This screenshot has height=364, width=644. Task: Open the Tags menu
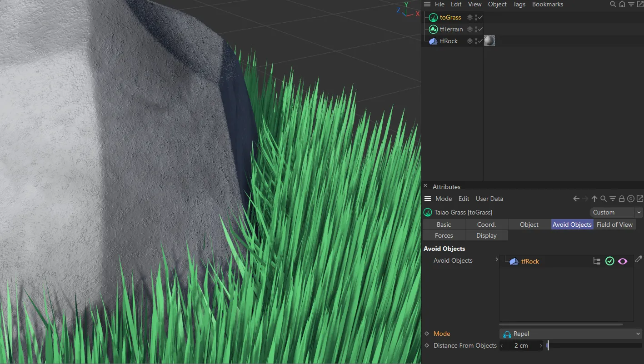click(x=519, y=4)
